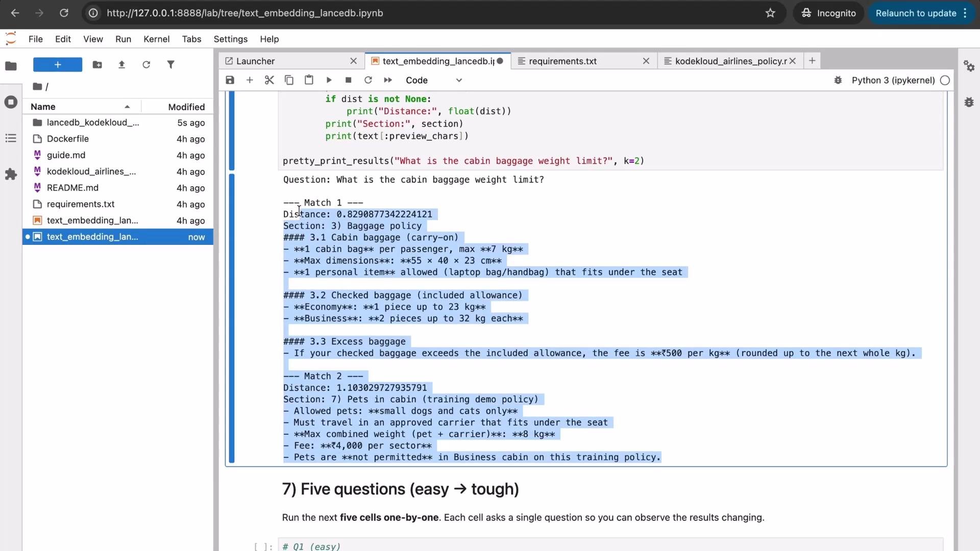
Task: Open the Kernel menu
Action: point(156,39)
